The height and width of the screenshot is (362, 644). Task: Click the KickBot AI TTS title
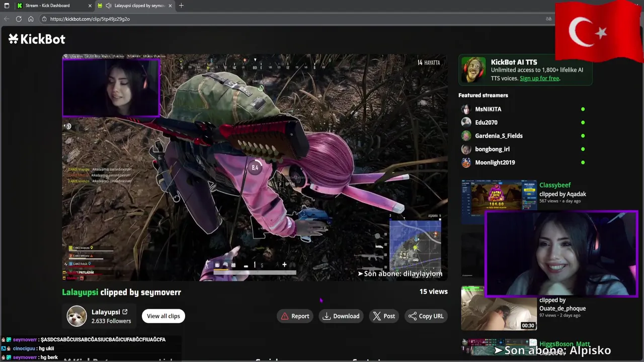514,62
